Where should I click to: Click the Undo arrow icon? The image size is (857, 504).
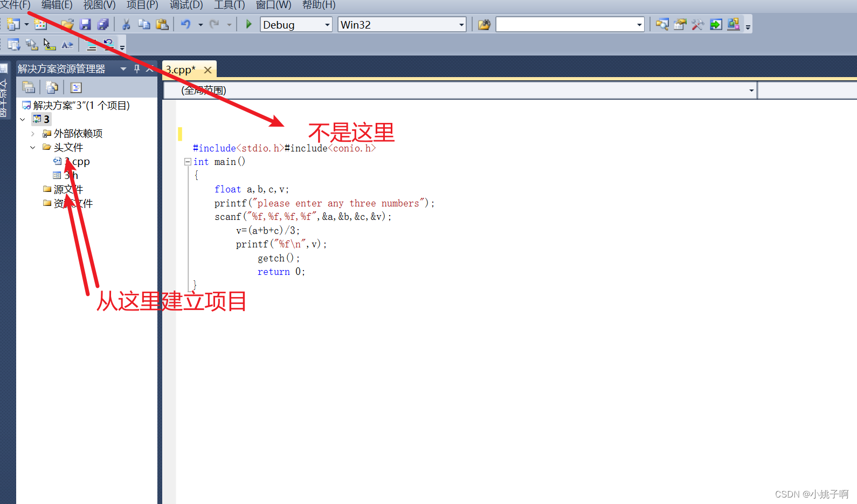[186, 24]
